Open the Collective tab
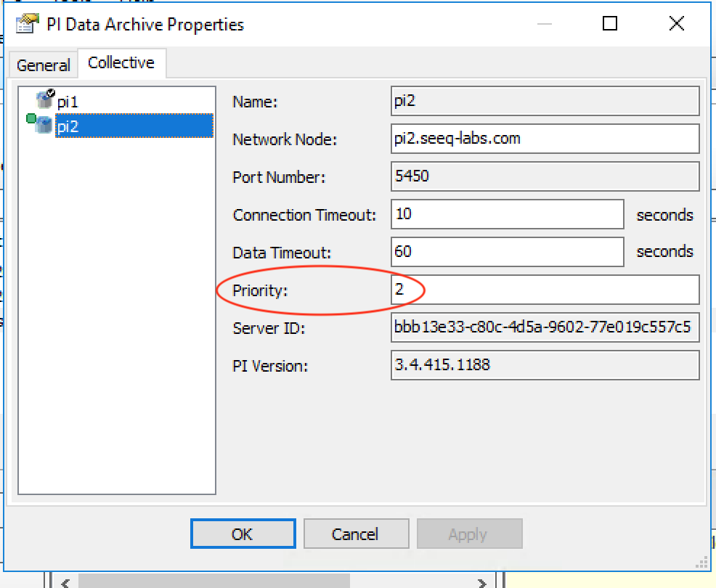The image size is (716, 588). 121,63
